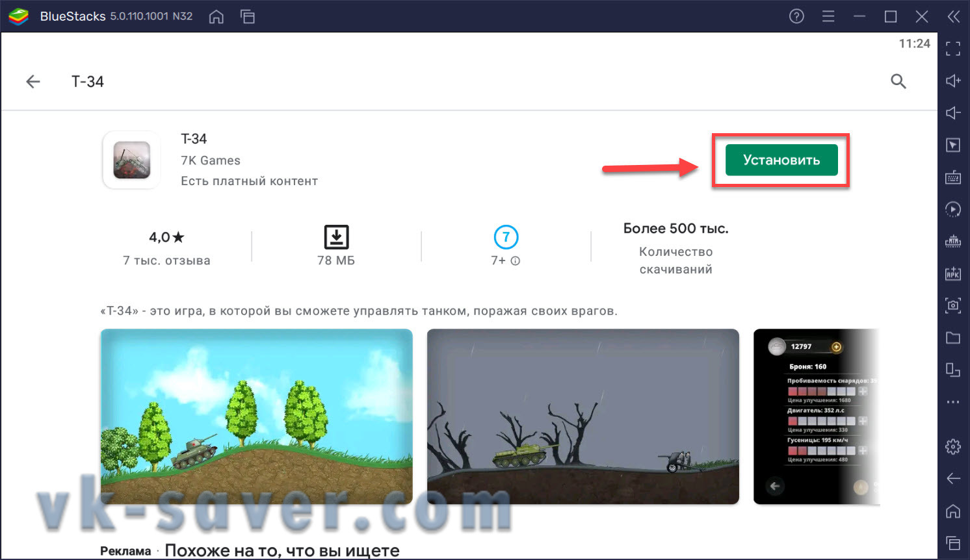970x560 pixels.
Task: Click the 'Похоже на то, что вы ищете' heading
Action: (x=282, y=551)
